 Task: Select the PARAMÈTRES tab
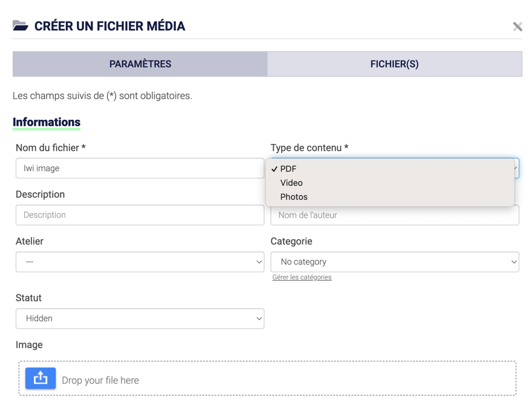click(x=140, y=64)
